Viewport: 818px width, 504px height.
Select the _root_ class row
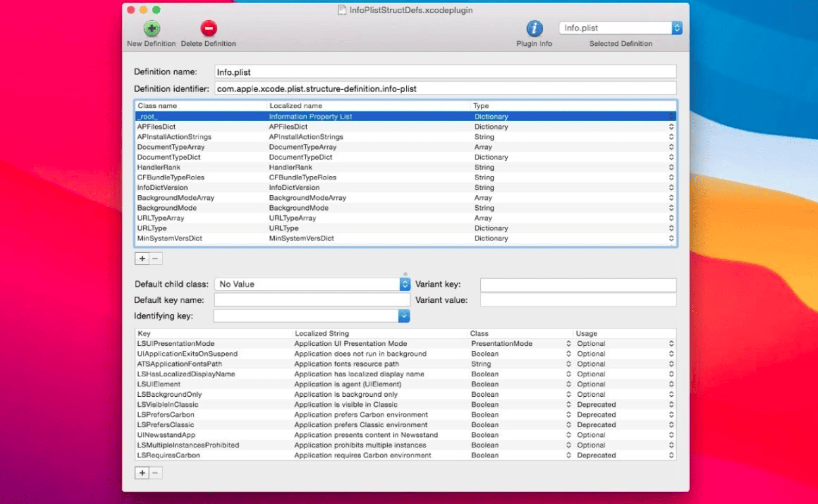coord(406,116)
